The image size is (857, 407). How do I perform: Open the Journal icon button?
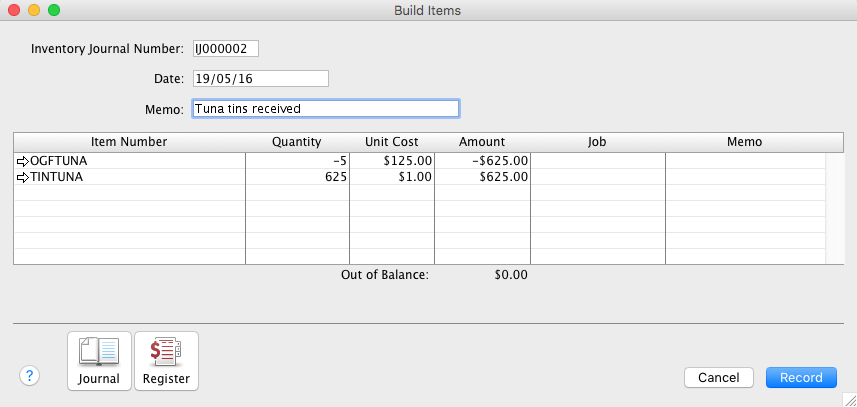coord(98,360)
